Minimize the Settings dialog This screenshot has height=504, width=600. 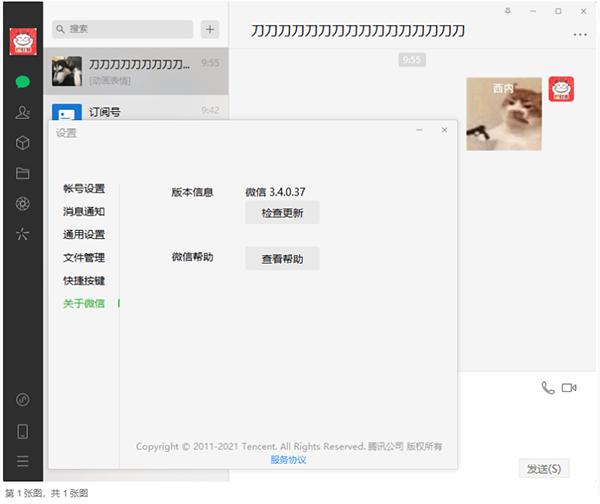click(x=419, y=130)
